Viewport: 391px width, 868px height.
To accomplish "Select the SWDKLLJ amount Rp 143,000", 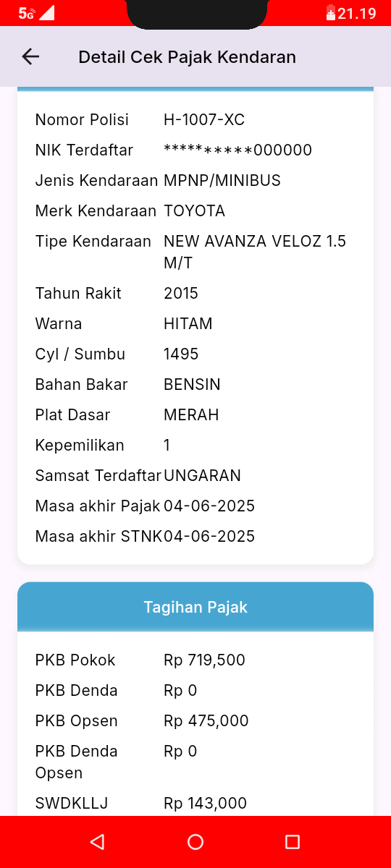I will coord(206,803).
